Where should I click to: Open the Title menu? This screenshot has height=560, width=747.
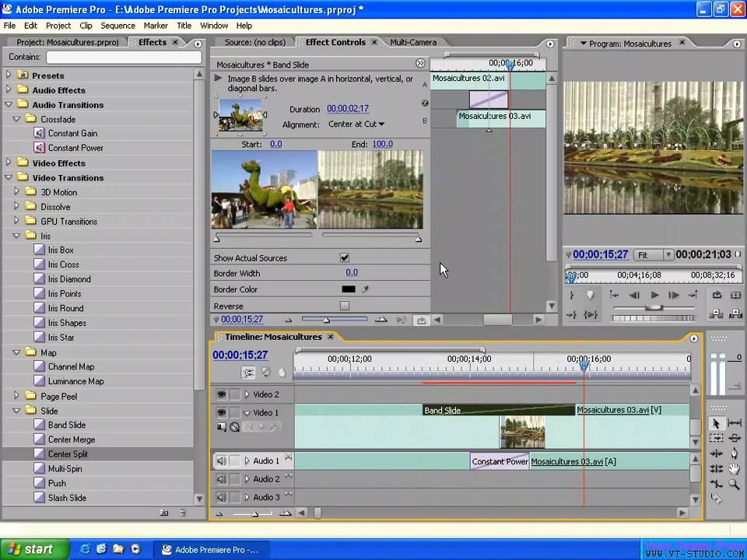(x=184, y=26)
